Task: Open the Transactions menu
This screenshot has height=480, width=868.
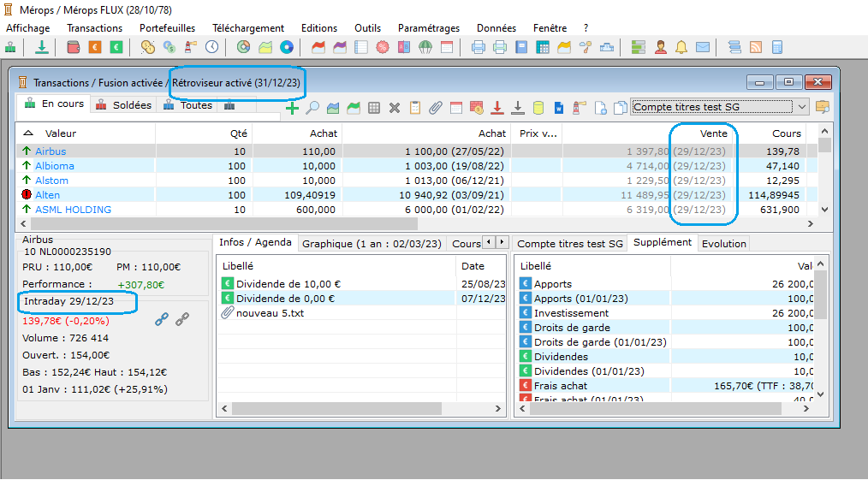Action: point(95,28)
